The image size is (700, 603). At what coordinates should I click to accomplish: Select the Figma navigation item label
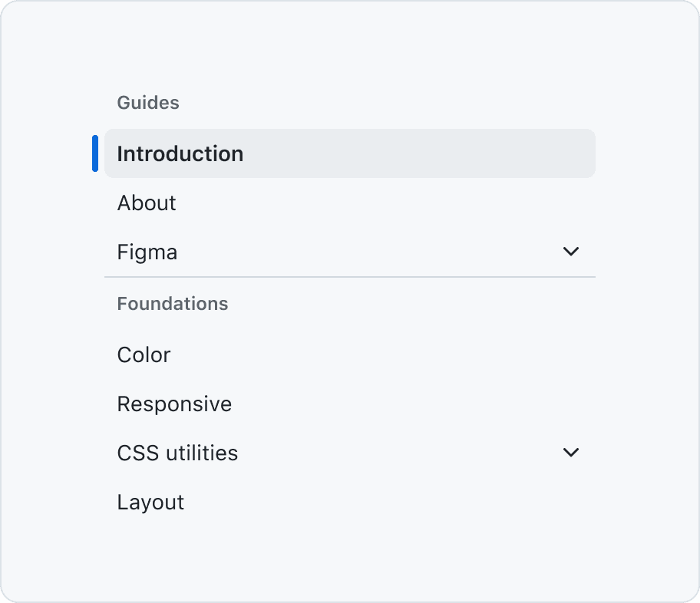147,252
